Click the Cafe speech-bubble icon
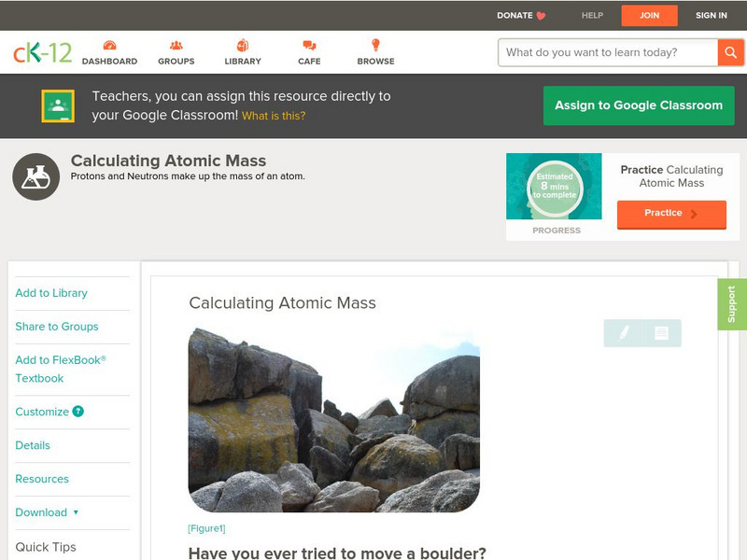Screen dimensions: 747x560 click(308, 43)
